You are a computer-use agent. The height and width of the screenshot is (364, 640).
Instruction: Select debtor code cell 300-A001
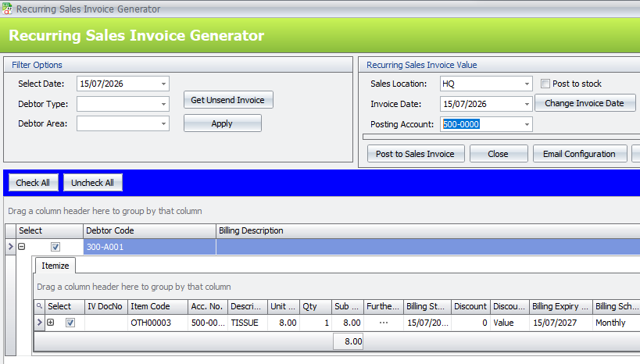(x=149, y=247)
